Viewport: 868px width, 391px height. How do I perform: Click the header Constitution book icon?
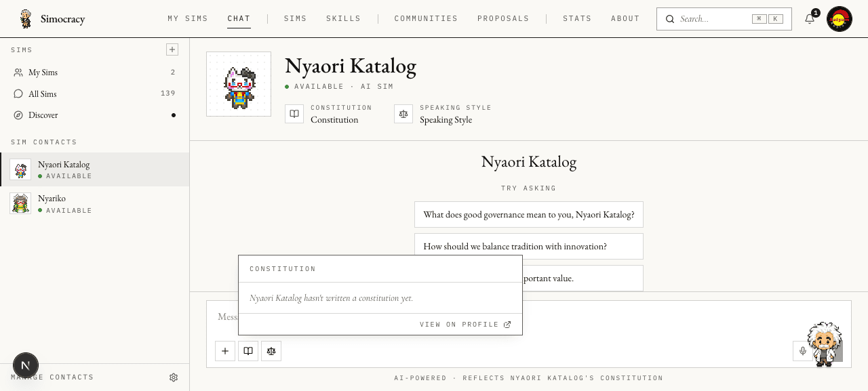click(x=294, y=114)
